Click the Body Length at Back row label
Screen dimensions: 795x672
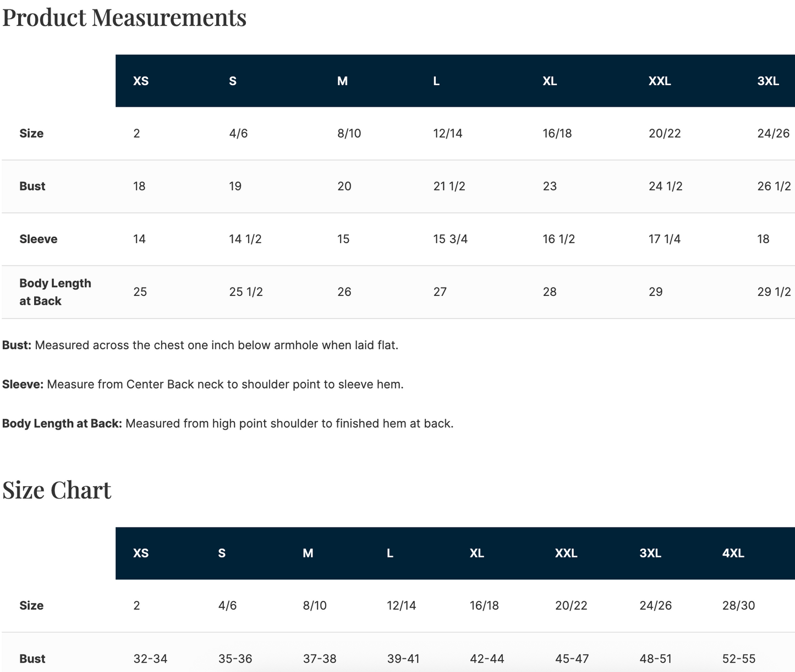pos(55,292)
